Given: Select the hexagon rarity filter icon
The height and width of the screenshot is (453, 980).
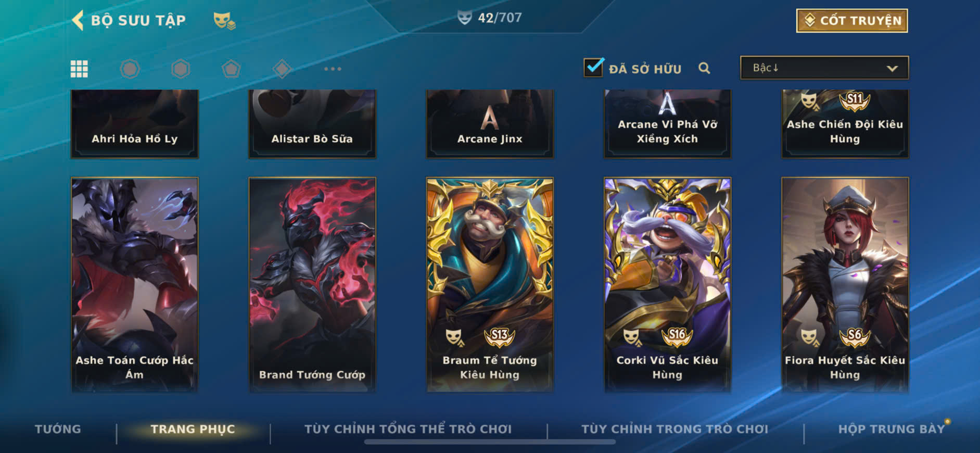Looking at the screenshot, I should click(x=181, y=69).
